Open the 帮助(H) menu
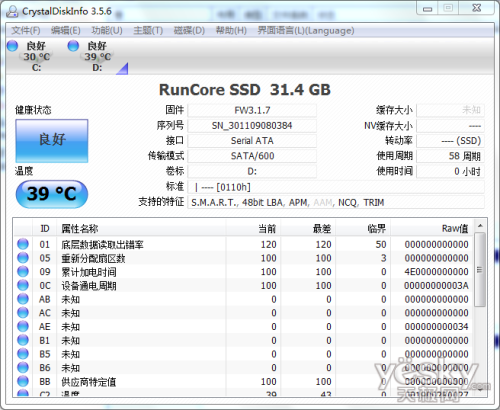The image size is (500, 410). pos(231,31)
